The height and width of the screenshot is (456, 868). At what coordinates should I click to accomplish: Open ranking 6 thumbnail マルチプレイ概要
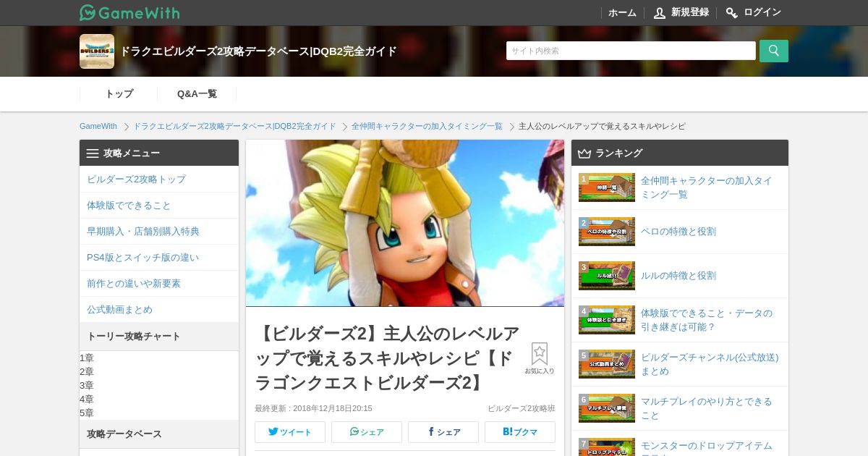pos(607,408)
